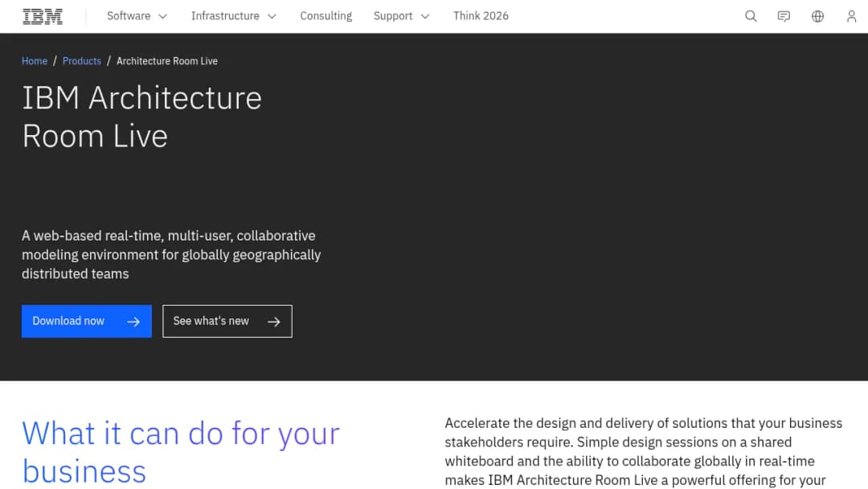Click the arrow in Download now button
This screenshot has width=868, height=489.
[x=133, y=321]
